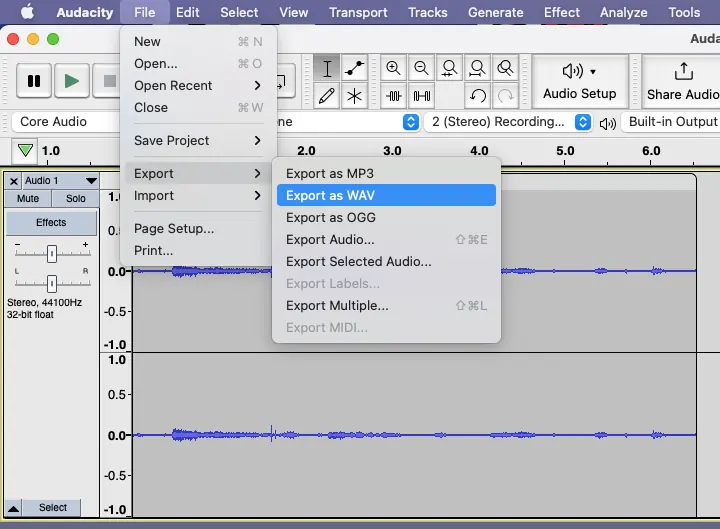Viewport: 720px width, 529px height.
Task: Open the Generate menu
Action: click(x=495, y=12)
